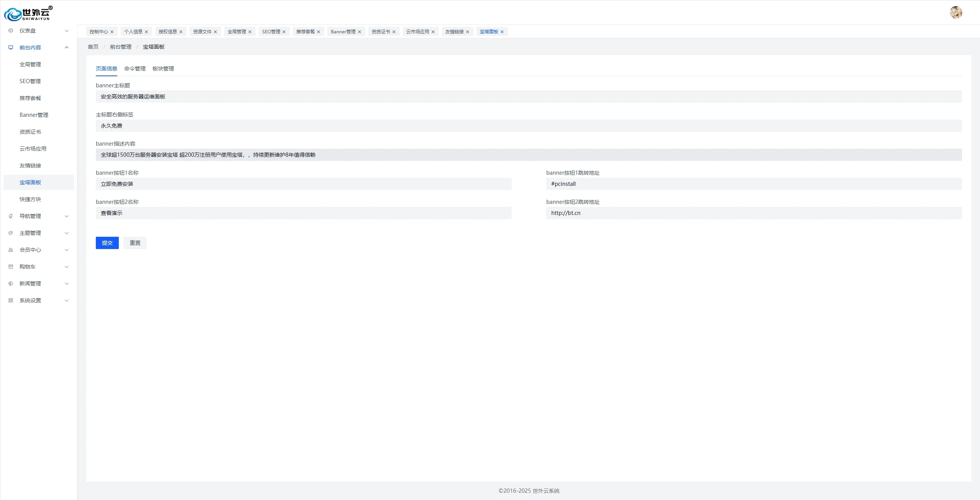
Task: Click the 购物车 sidebar icon
Action: coord(11,267)
